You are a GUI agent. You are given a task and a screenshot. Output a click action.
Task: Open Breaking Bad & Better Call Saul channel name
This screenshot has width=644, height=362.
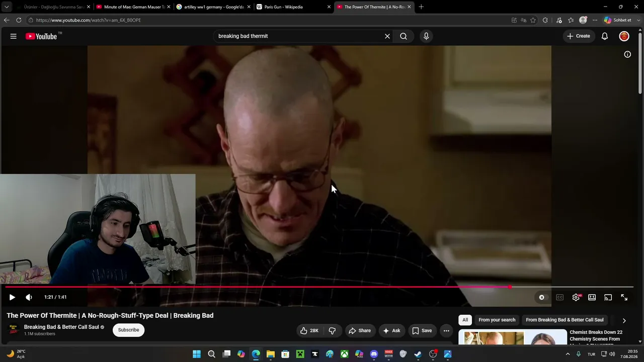[61, 327]
